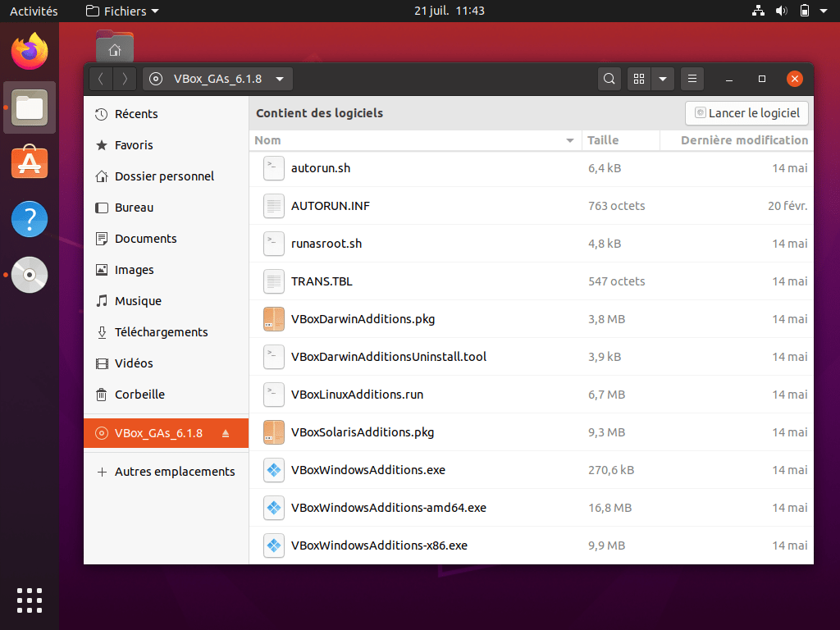Select VBoxWindowsAdditions-x86.exe icon
This screenshot has height=630, width=840.
pyautogui.click(x=274, y=546)
